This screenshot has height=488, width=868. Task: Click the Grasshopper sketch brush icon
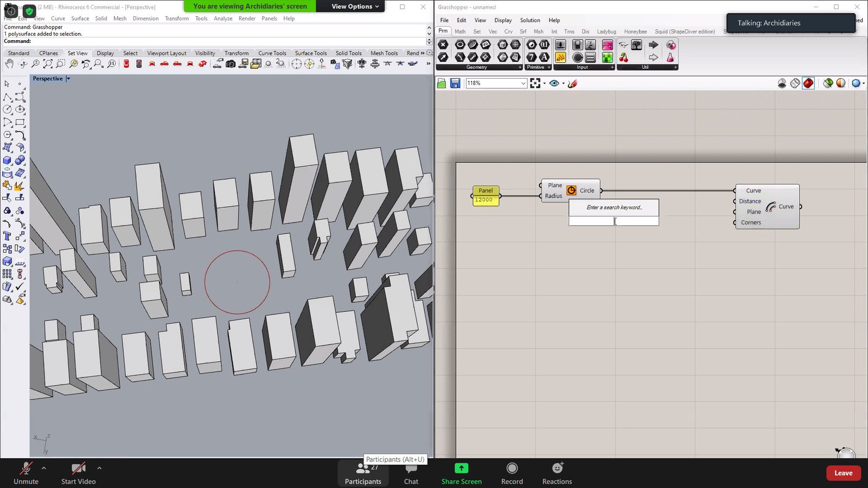point(572,83)
